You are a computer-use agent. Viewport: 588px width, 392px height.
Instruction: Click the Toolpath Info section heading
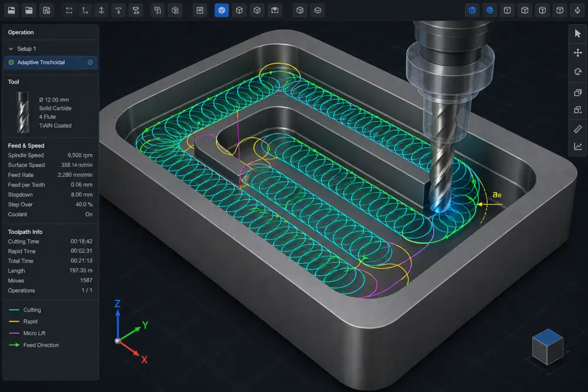click(25, 232)
